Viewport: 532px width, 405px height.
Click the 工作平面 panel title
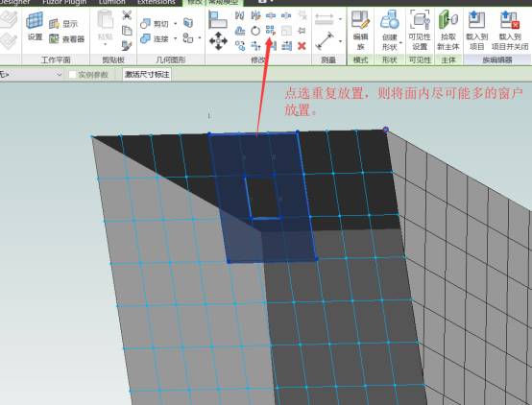point(56,60)
